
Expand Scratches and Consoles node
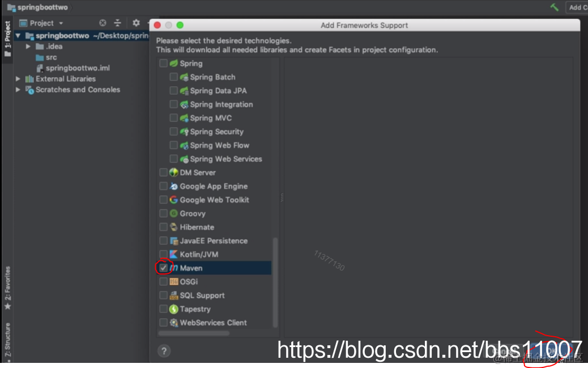[18, 90]
